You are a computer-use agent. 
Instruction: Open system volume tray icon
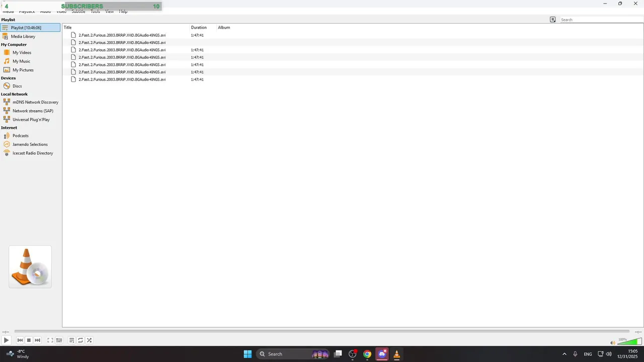(609, 354)
